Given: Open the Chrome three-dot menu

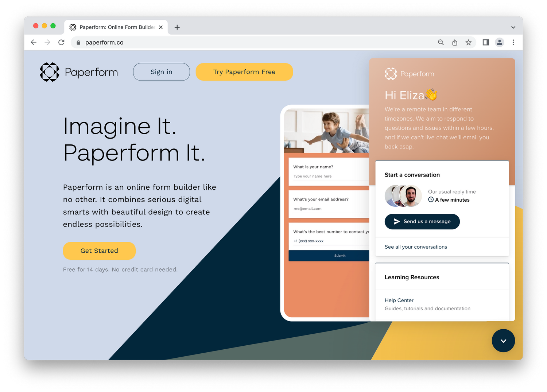Looking at the screenshot, I should pos(513,42).
